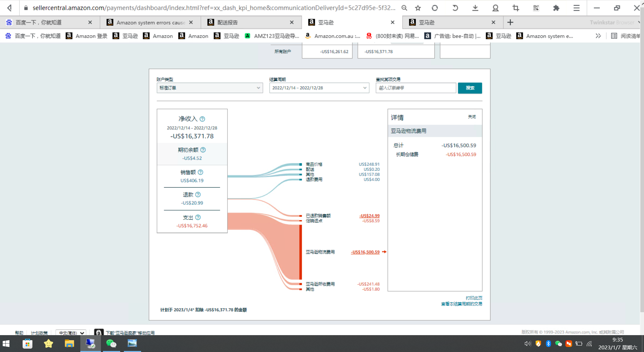Open the 账户类型 dropdown showing 标准订单

(209, 88)
